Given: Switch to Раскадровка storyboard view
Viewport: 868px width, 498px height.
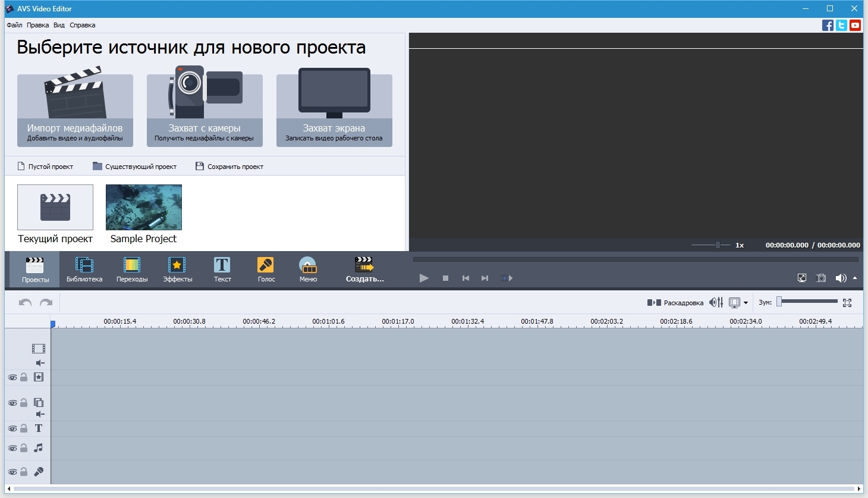Looking at the screenshot, I should click(x=675, y=303).
